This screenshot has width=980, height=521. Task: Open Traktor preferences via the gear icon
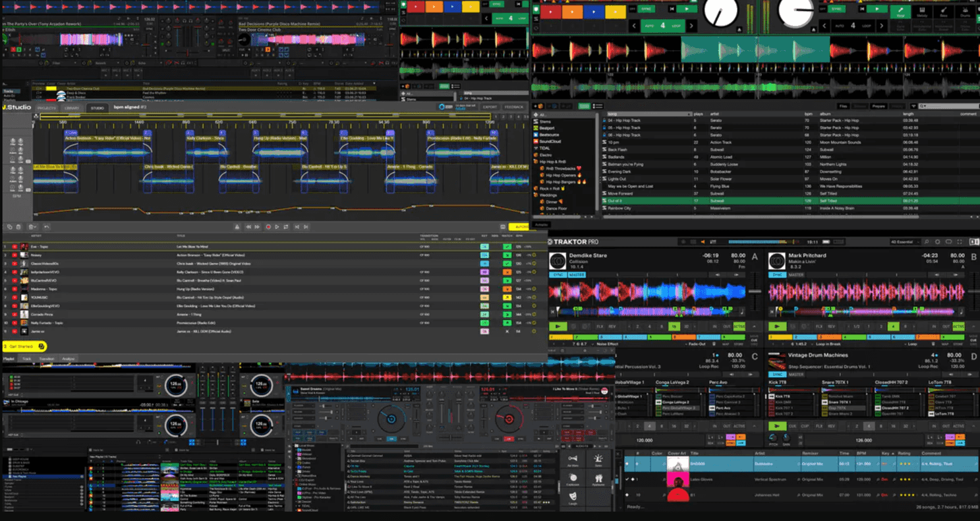(938, 242)
